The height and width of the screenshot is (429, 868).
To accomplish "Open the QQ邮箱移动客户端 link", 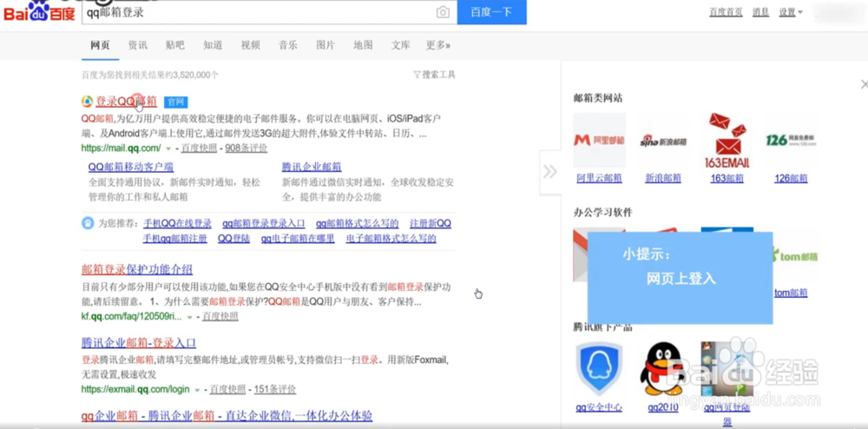I will click(131, 168).
